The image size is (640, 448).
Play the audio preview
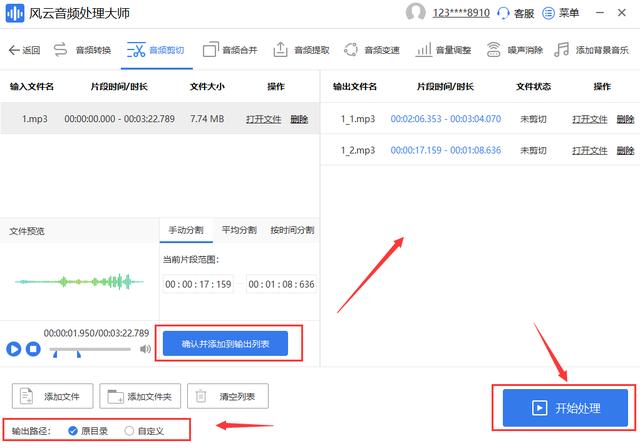coord(13,349)
